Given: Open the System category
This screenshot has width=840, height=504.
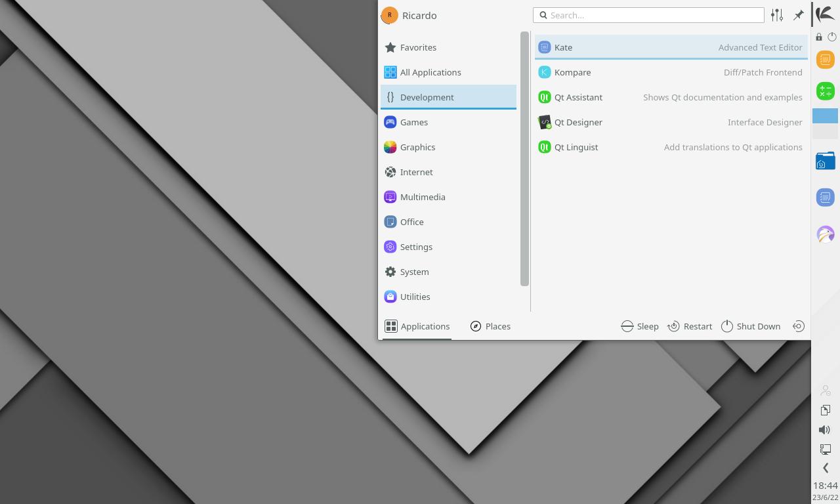Looking at the screenshot, I should [x=448, y=272].
